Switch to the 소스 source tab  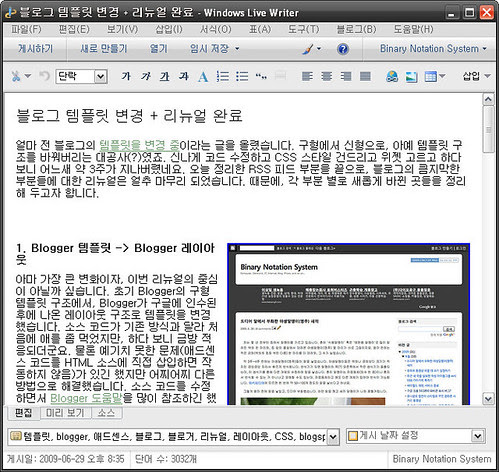(x=106, y=413)
